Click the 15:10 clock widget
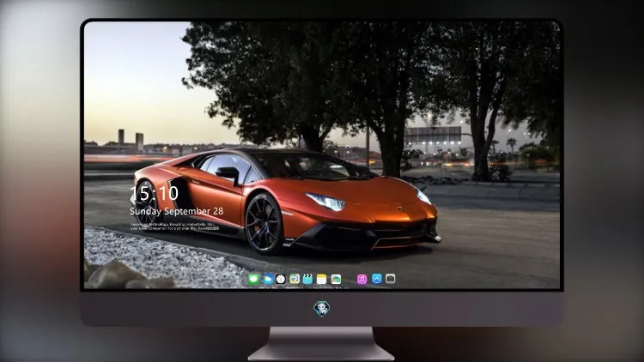644x362 pixels. coord(154,193)
